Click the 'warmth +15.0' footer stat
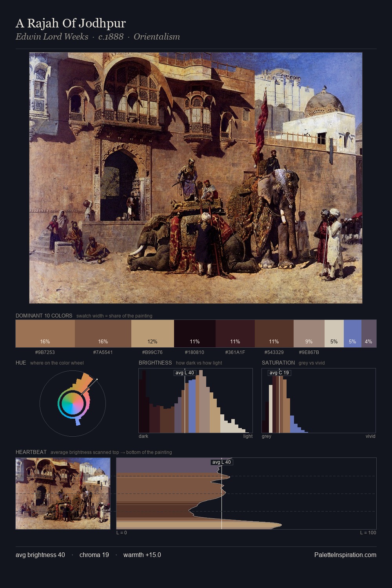The image size is (392, 588). (142, 555)
